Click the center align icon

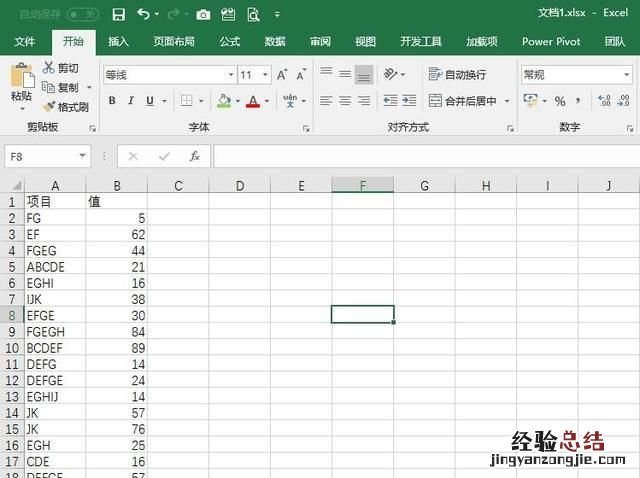coord(345,101)
